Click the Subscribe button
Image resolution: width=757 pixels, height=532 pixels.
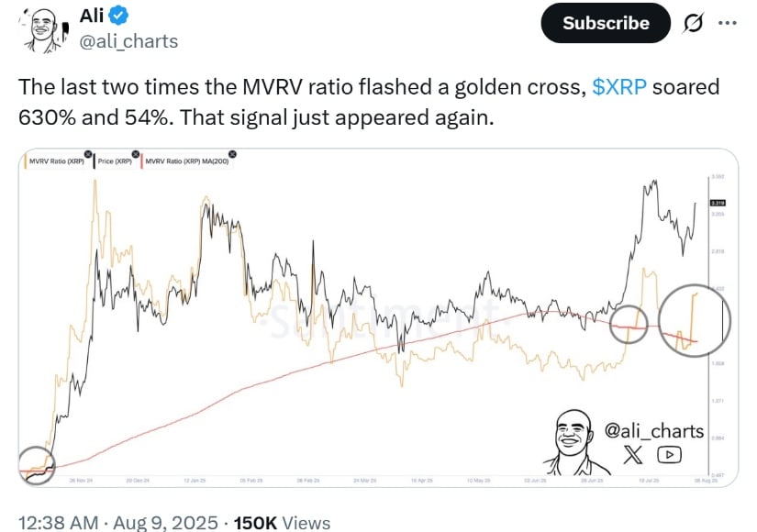pyautogui.click(x=606, y=23)
